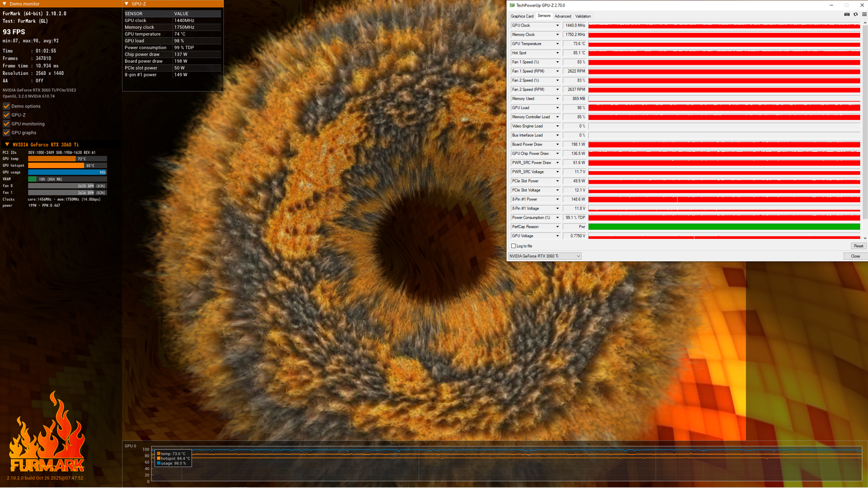Collapse the GPU-Z overlay panel triangle
The image size is (868, 488).
pos(127,4)
